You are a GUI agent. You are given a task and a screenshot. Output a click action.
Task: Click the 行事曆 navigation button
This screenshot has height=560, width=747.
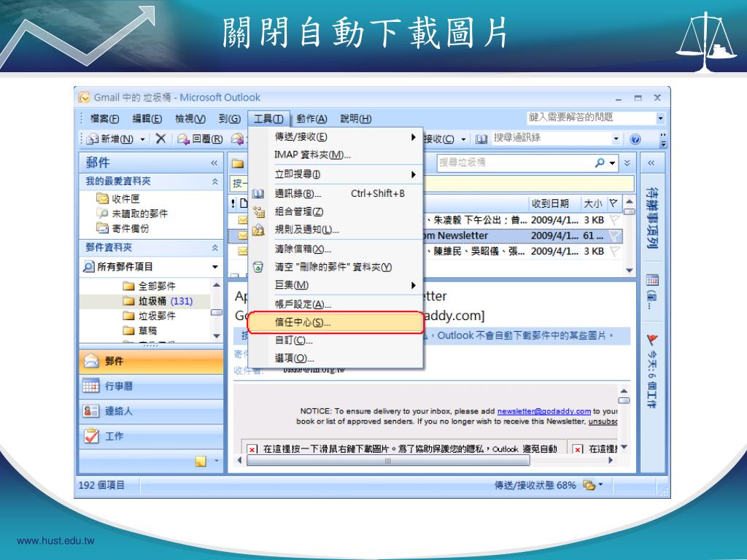(151, 386)
